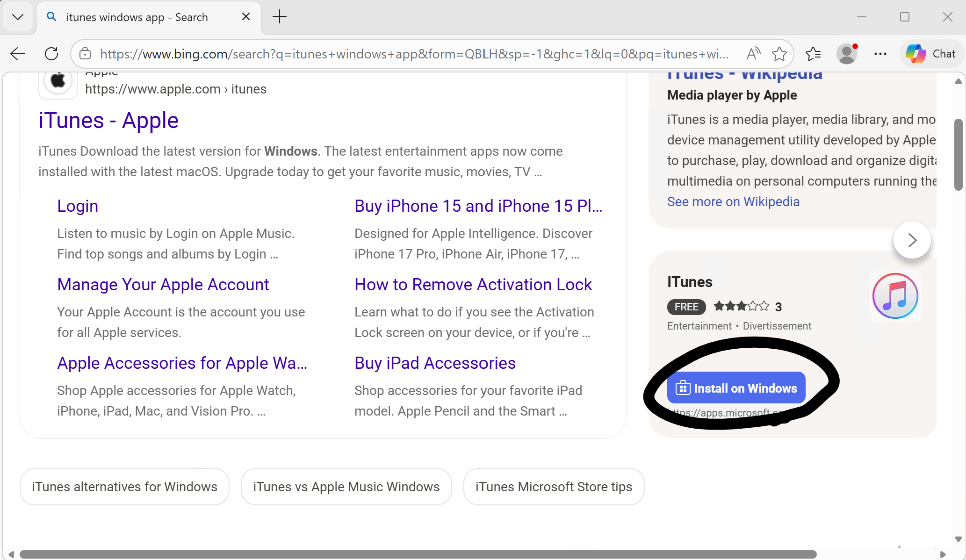The width and height of the screenshot is (966, 560).
Task: Open How to Remove Activation Lock link
Action: (473, 285)
